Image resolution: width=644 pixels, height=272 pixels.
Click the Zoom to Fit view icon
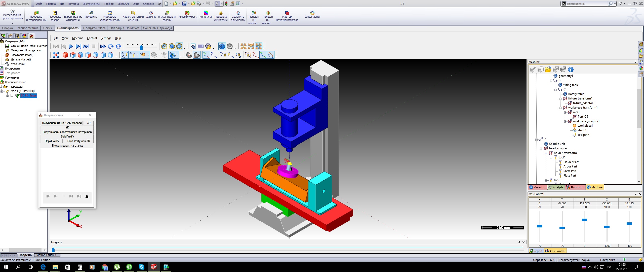pyautogui.click(x=56, y=55)
